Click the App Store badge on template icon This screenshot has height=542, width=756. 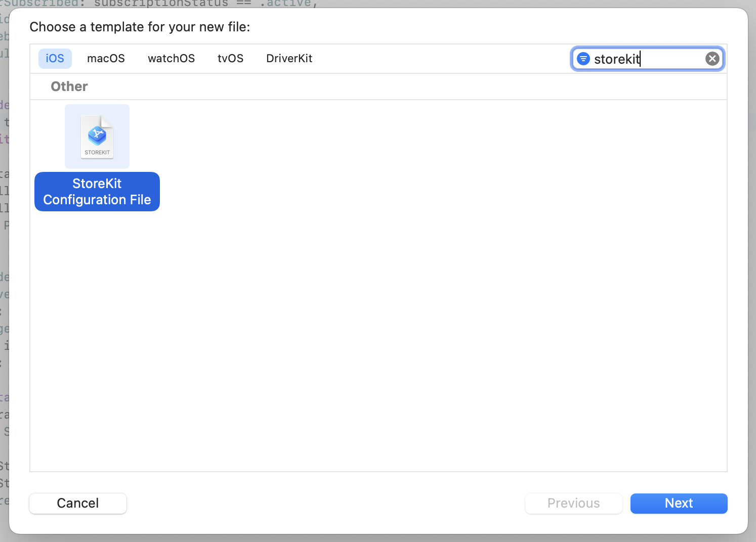click(x=97, y=134)
